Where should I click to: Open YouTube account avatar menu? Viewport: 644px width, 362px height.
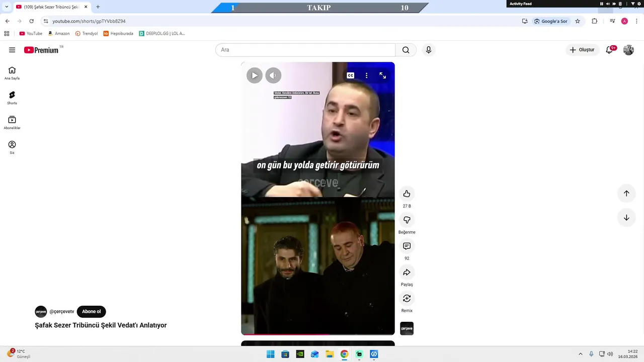coord(628,50)
